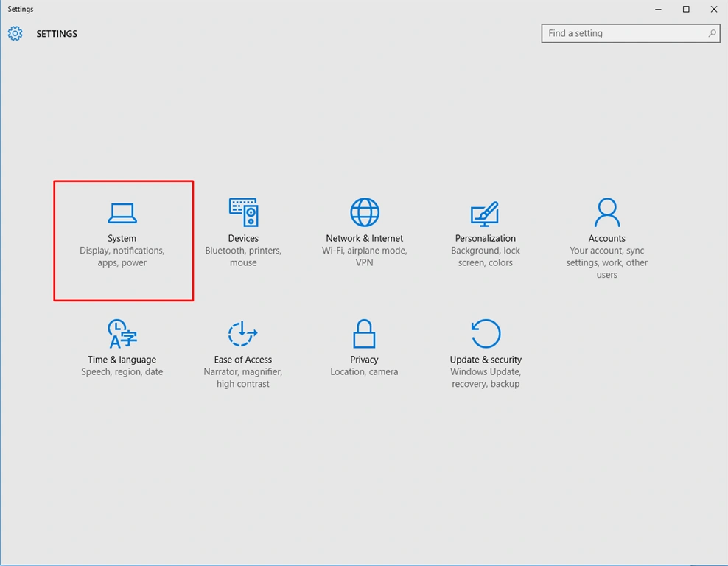Click the 'Personalization' category label
Screen dimensions: 728x566
[485, 238]
